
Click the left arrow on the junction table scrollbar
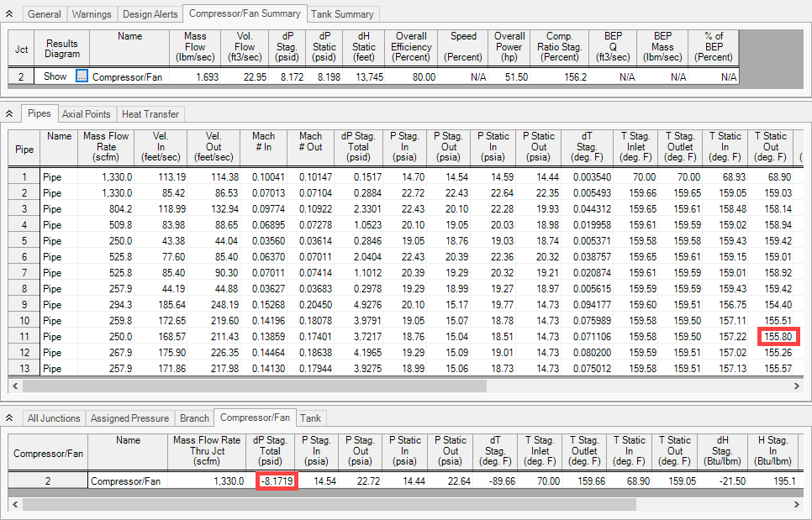pos(16,504)
